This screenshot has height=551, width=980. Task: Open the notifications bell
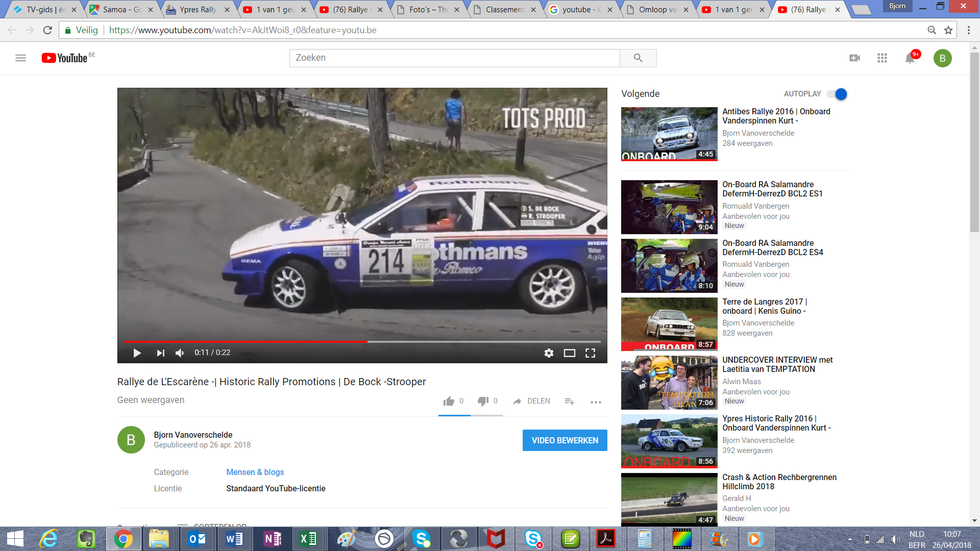910,58
